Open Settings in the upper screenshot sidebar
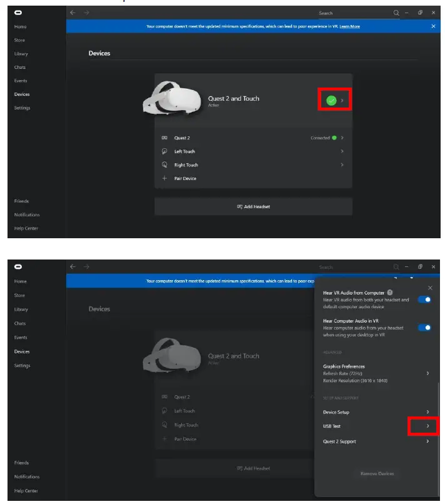445x504 pixels. point(22,108)
